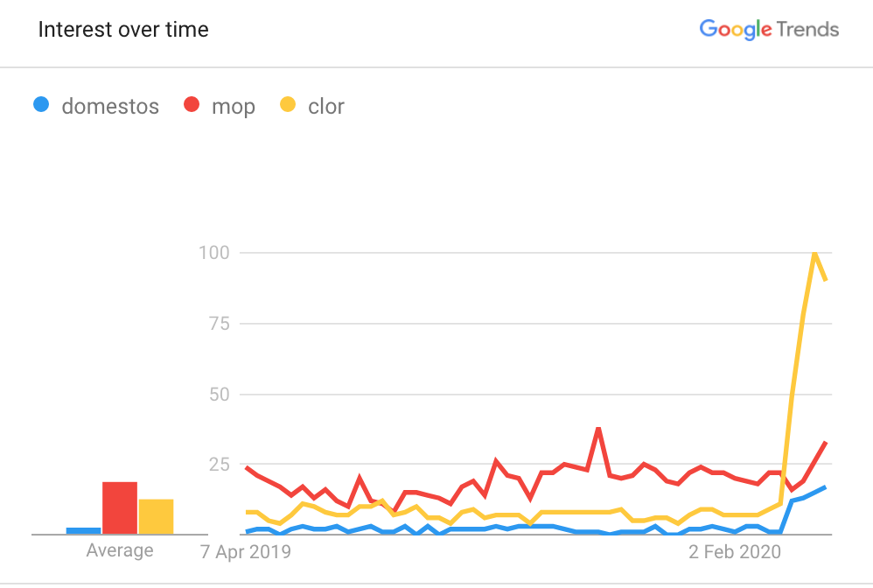The image size is (873, 588).
Task: Click the red mop legend dot
Action: [192, 104]
